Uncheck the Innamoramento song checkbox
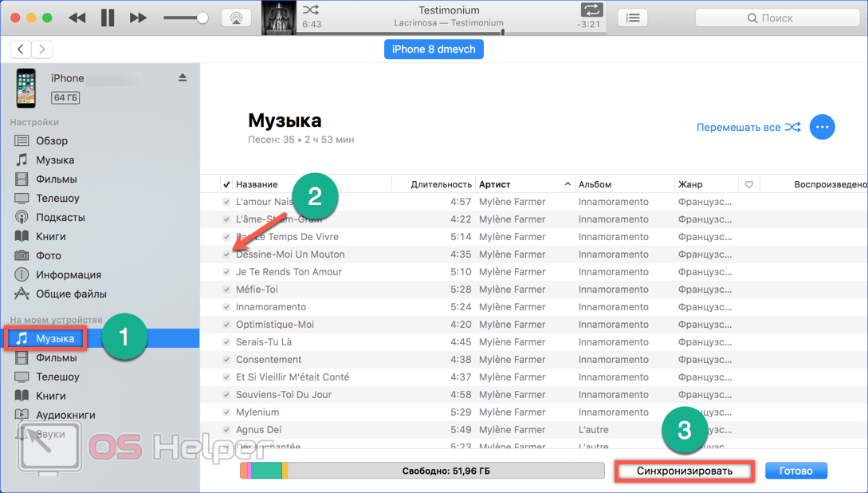The height and width of the screenshot is (493, 868). tap(226, 308)
